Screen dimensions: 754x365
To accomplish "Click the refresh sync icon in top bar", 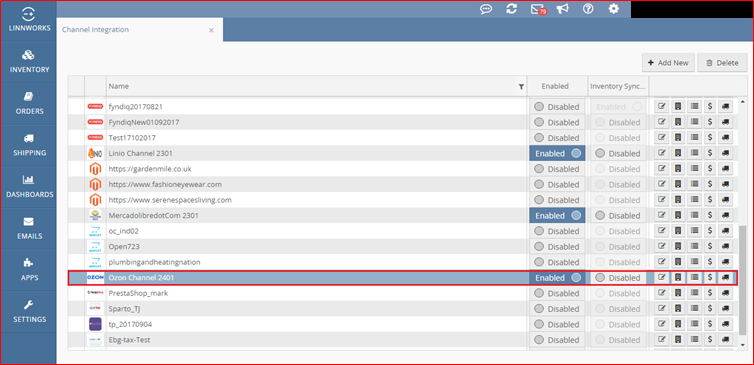I will point(512,9).
